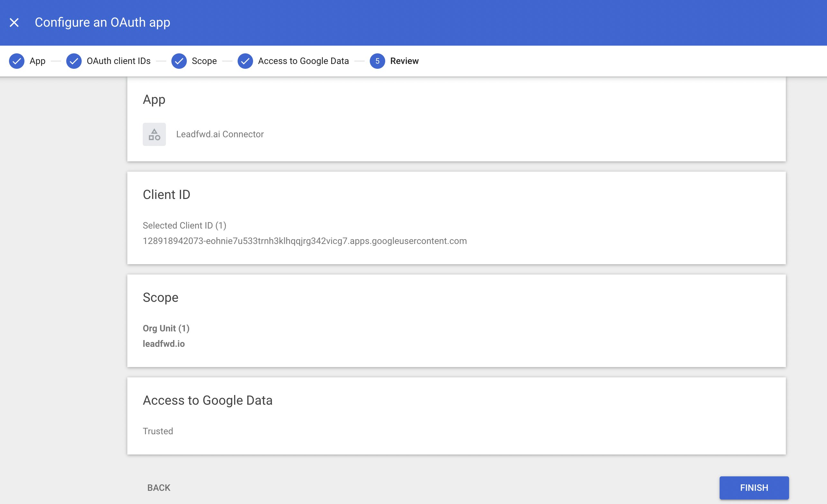Go to the App step label
This screenshot has height=504, width=827.
pyautogui.click(x=37, y=61)
